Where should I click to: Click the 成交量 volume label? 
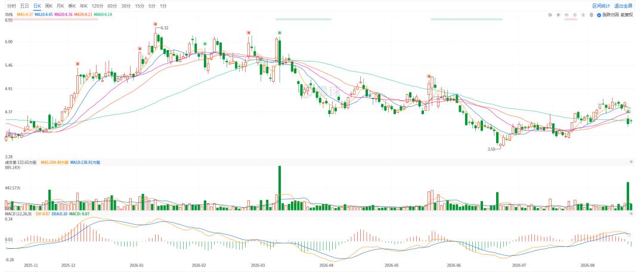(x=11, y=162)
